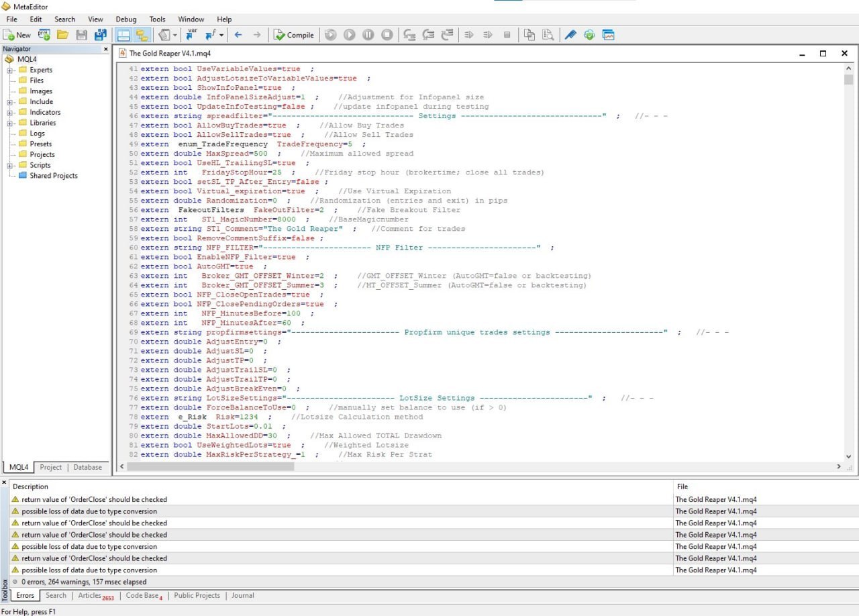Viewport: 859px width, 616px height.
Task: Select the Shared Projects folder
Action: tap(53, 176)
